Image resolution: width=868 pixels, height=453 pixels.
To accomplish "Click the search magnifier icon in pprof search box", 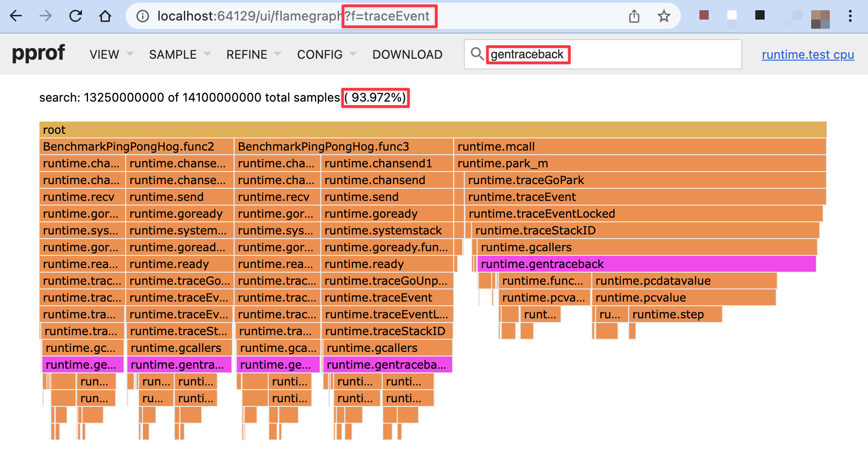I will coord(477,55).
